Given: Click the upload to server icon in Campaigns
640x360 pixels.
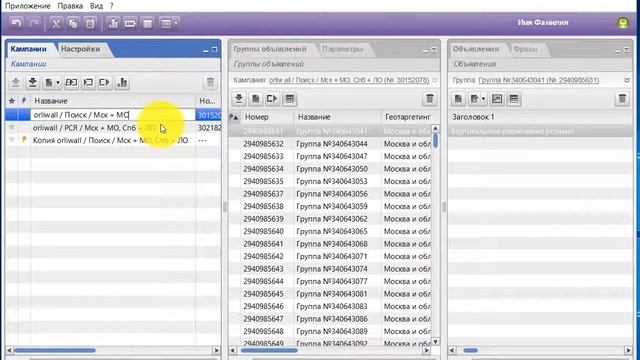Looking at the screenshot, I should pyautogui.click(x=16, y=82).
